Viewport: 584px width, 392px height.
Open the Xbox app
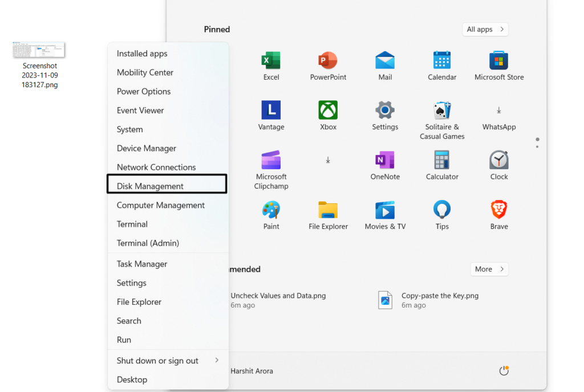[328, 111]
